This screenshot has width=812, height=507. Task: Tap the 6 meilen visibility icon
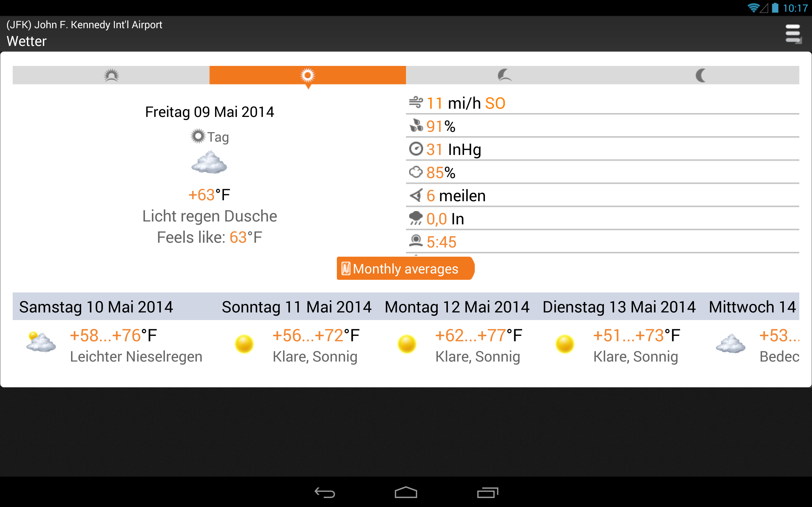tap(416, 195)
